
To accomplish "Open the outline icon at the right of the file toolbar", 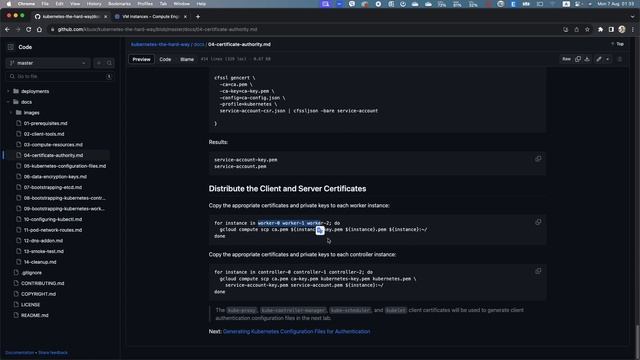I will tap(620, 59).
